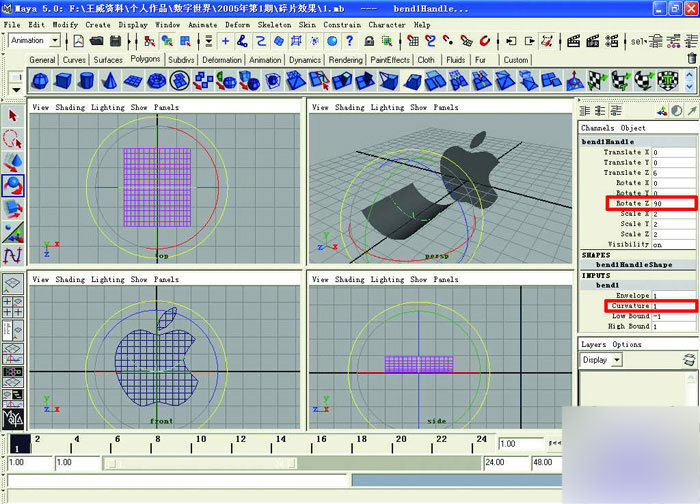Viewport: 700px width, 504px height.
Task: Click the command line input field
Action: pos(177,481)
